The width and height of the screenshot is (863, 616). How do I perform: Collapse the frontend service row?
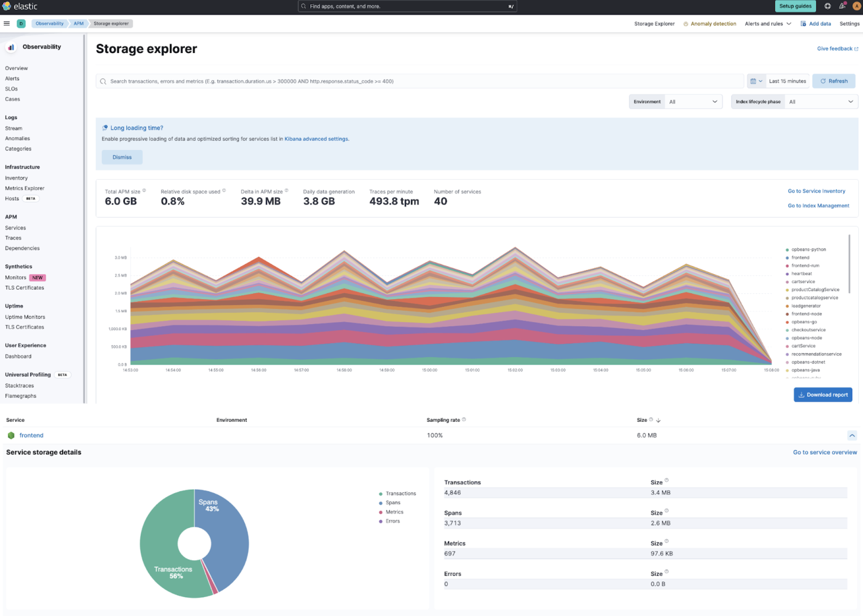[x=852, y=435]
